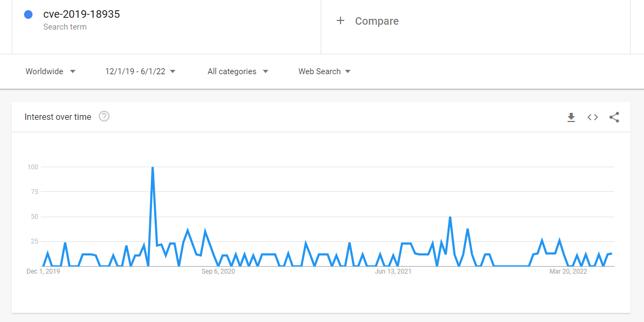This screenshot has width=644, height=322.
Task: Click the Sep 6, 2020 axis label
Action: [x=217, y=271]
